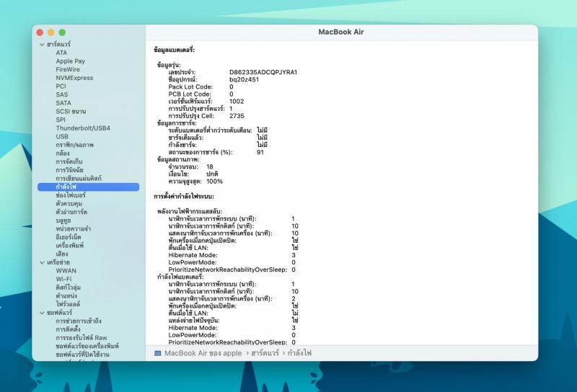Click the charge state value 91
Viewport: 577px width, 392px height.
pyautogui.click(x=260, y=152)
